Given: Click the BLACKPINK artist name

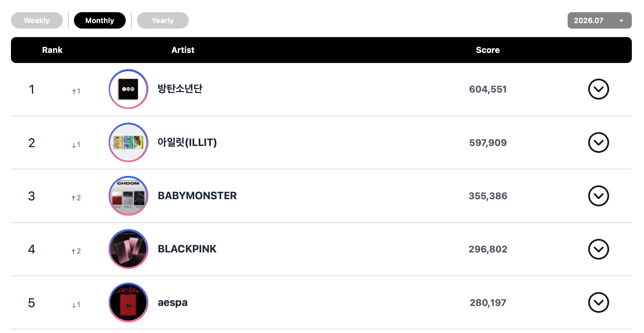Looking at the screenshot, I should (187, 249).
